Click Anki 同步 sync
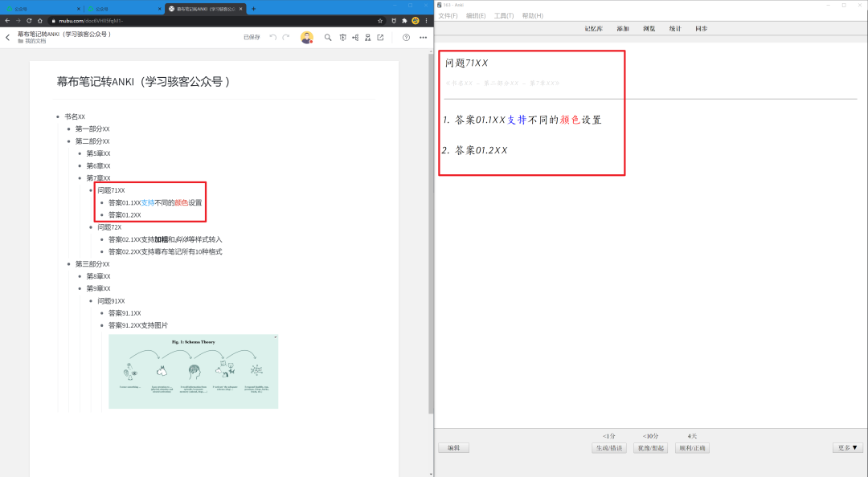868x477 pixels. 702,28
